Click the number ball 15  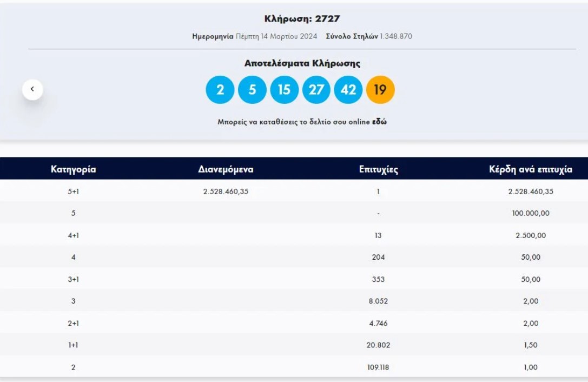tap(284, 90)
